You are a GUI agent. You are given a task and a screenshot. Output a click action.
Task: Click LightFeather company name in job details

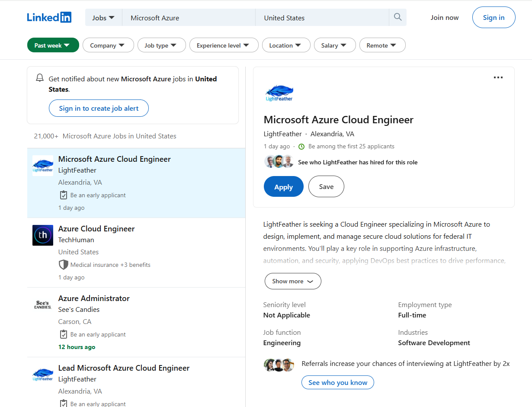tap(282, 134)
